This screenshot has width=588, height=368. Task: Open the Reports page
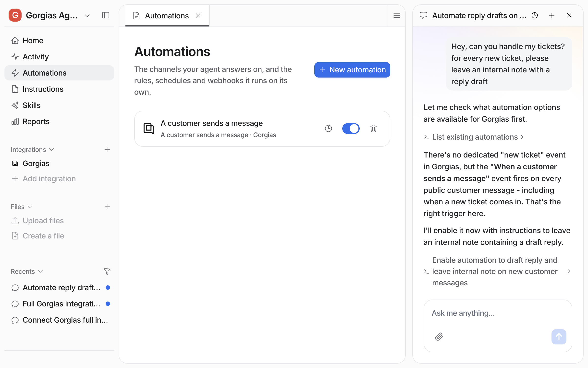tap(59, 121)
